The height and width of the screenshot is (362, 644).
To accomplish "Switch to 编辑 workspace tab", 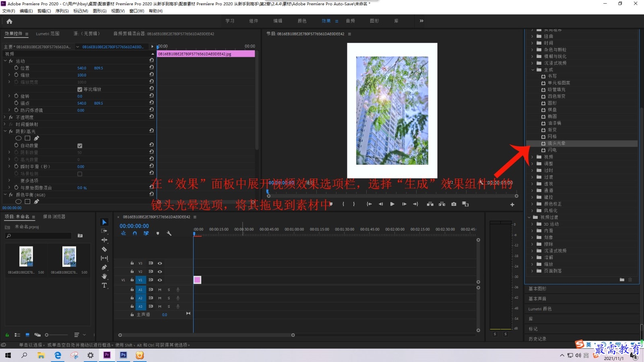I will coord(278,21).
